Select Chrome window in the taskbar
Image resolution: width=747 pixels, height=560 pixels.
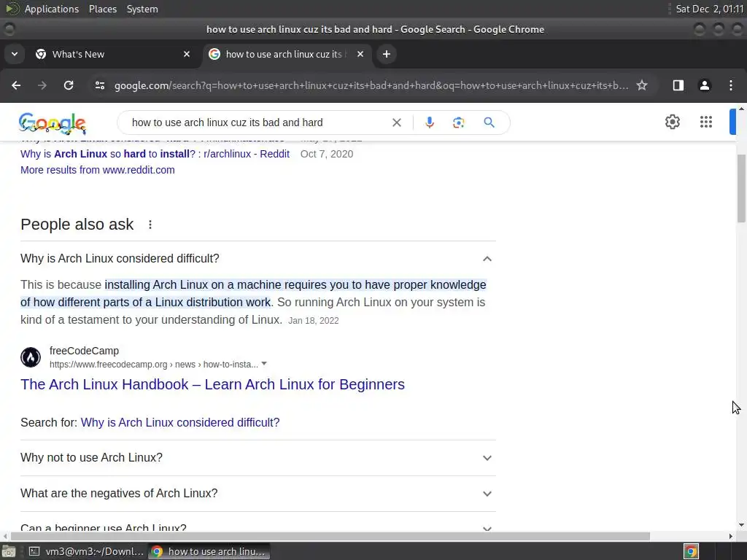[209, 551]
